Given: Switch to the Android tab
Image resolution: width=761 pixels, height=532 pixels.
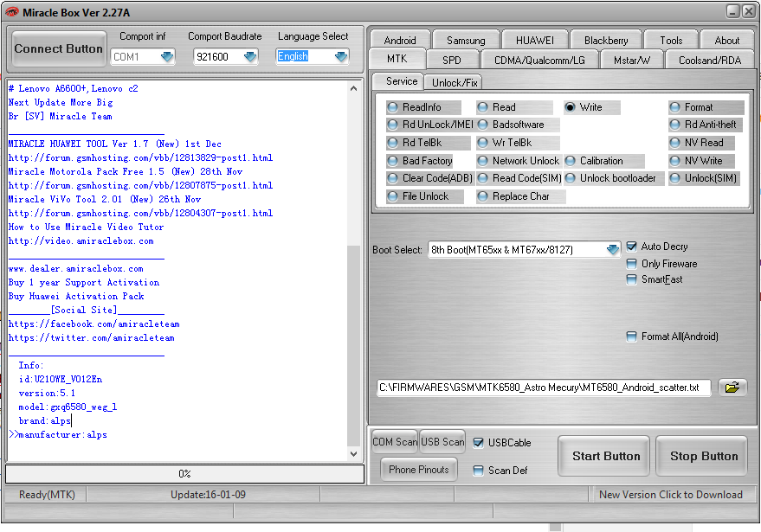Looking at the screenshot, I should click(x=400, y=41).
